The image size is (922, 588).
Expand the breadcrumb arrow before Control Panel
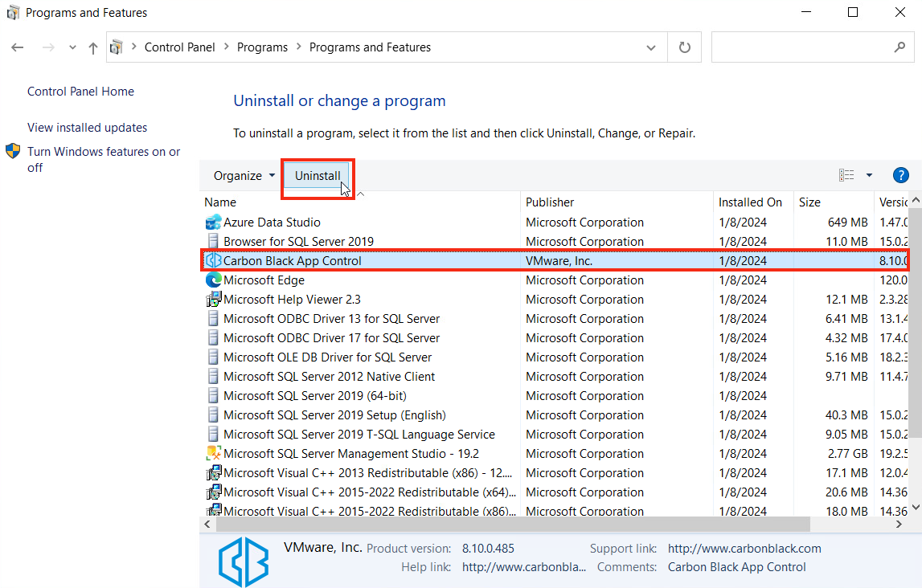134,47
